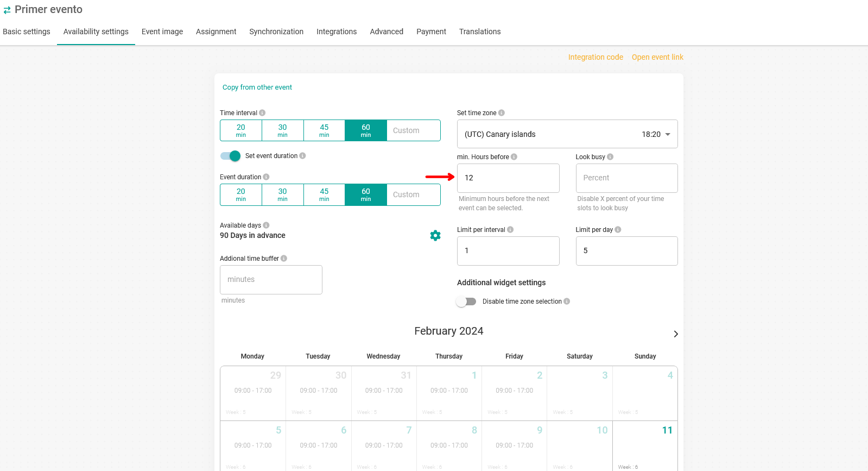Click info icon next to Time interval
The image size is (868, 471).
(262, 113)
